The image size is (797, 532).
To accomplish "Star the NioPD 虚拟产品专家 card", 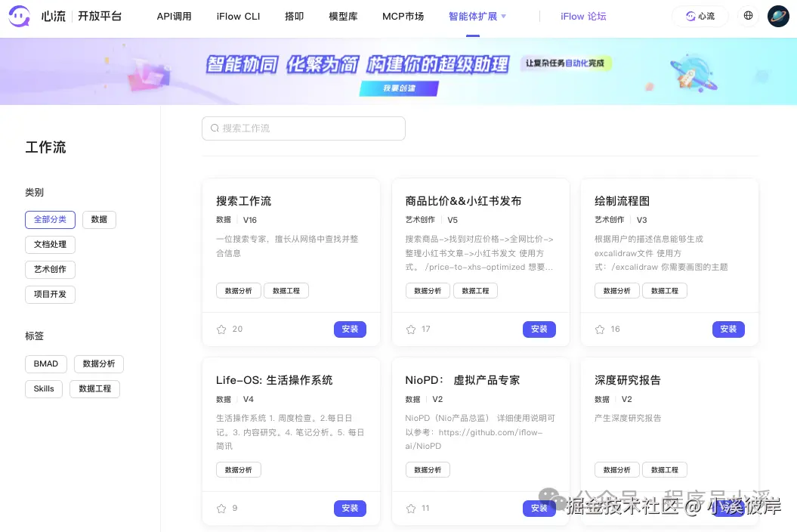I will 409,508.
